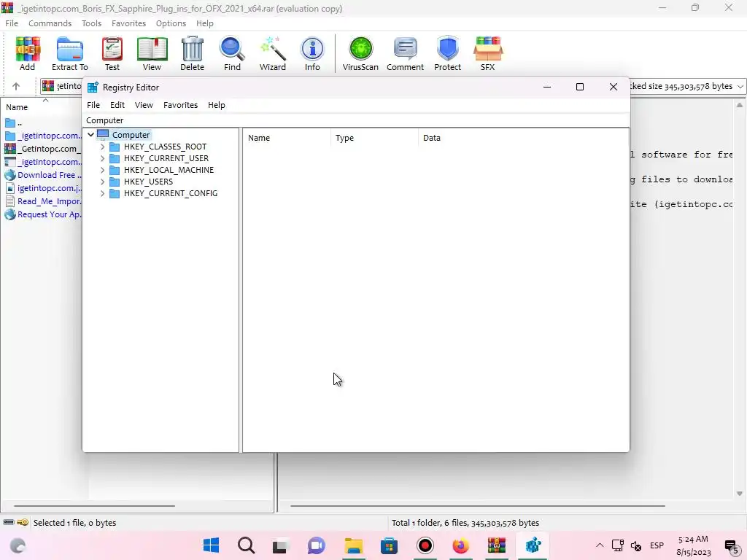Select HKEY_USERS folder

[148, 182]
